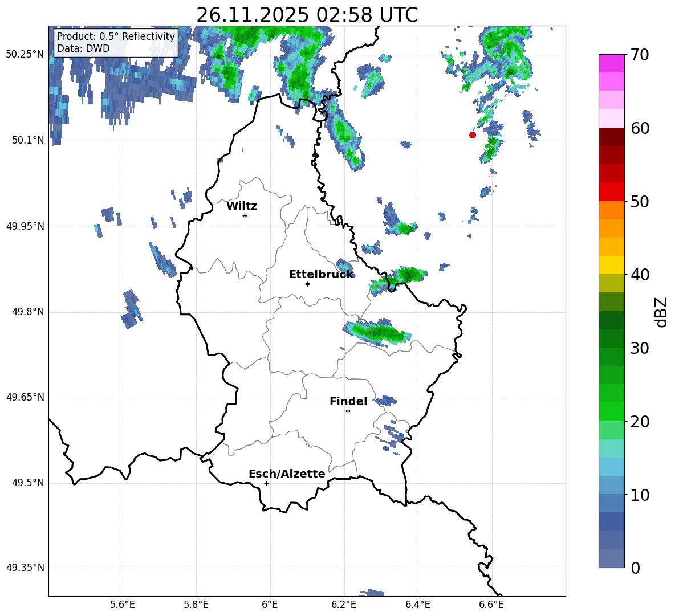Screen dimensions: 675x616
Task: Click the Findel city label
Action: click(348, 401)
